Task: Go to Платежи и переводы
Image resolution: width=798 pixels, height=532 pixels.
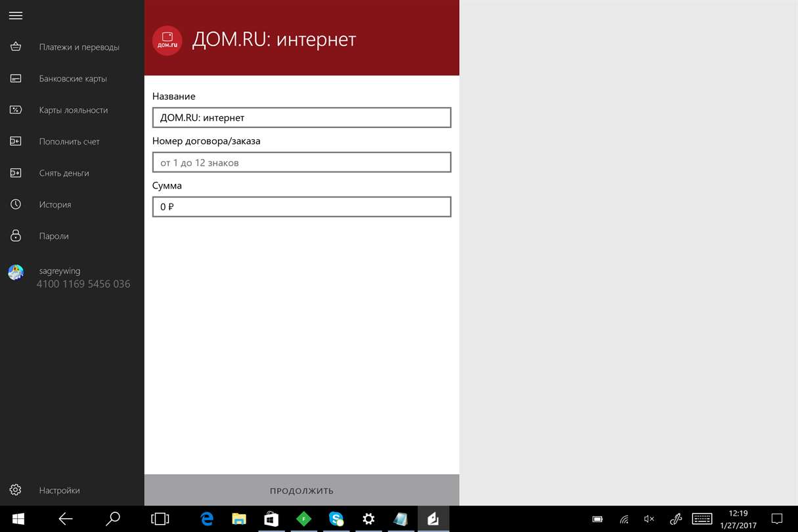Action: 79,47
